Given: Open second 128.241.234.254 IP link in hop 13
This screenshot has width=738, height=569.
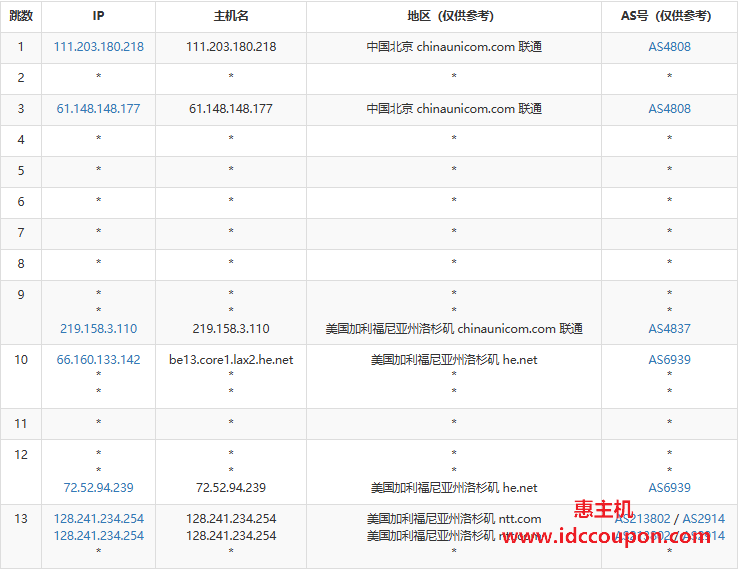Looking at the screenshot, I should (98, 536).
